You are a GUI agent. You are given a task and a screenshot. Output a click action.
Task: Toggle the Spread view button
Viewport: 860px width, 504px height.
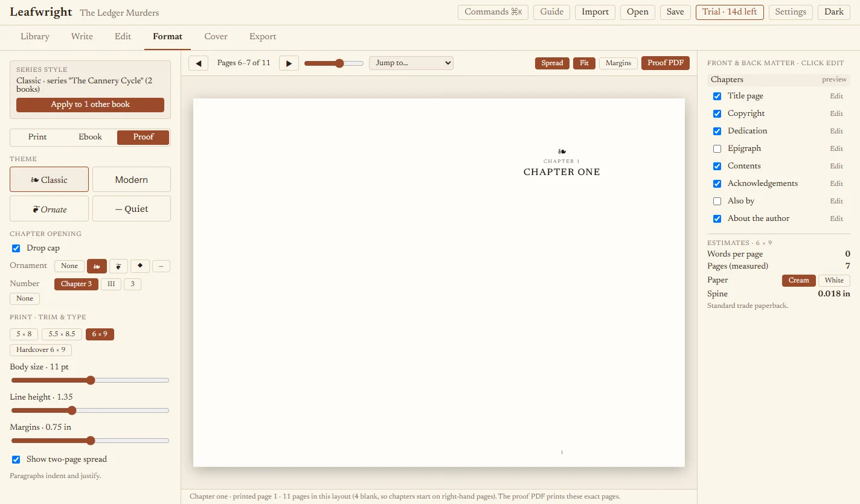(x=552, y=63)
